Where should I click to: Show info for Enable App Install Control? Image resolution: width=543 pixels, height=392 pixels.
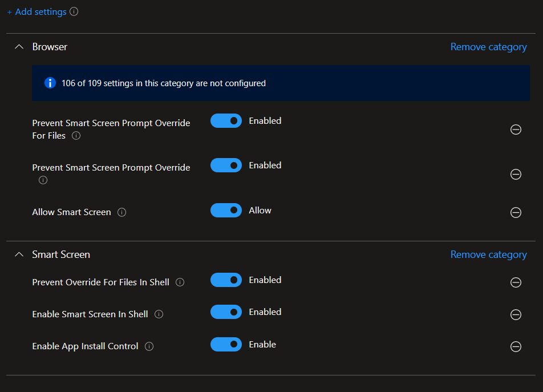click(149, 346)
